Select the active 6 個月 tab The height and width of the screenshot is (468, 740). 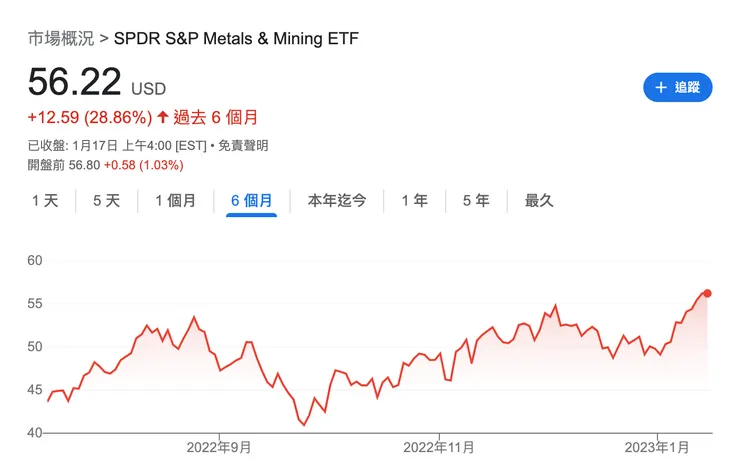pos(251,201)
